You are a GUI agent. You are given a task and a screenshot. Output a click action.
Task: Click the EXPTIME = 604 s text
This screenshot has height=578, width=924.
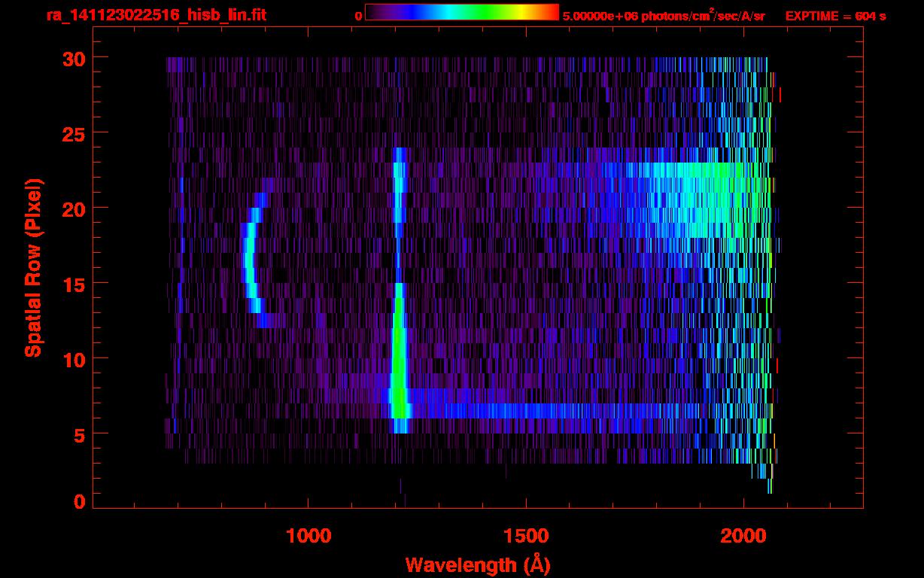pyautogui.click(x=835, y=15)
